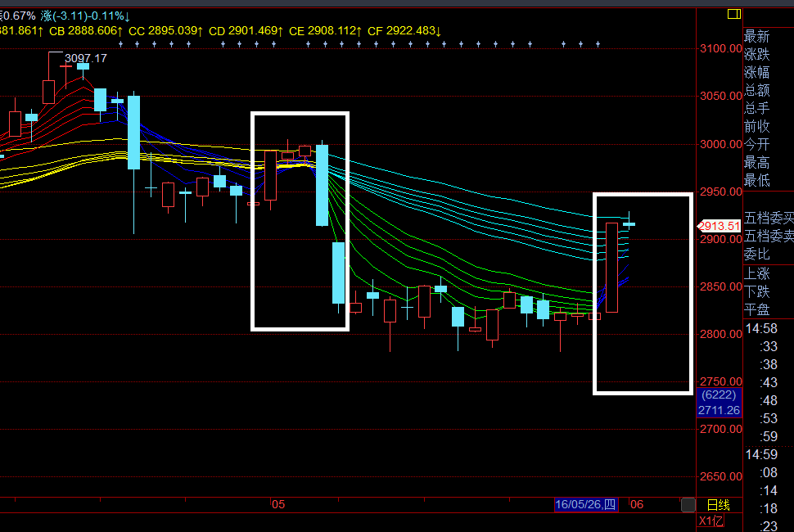Click the 2711.26 crosshair price label
The width and height of the screenshot is (794, 532).
[x=720, y=410]
